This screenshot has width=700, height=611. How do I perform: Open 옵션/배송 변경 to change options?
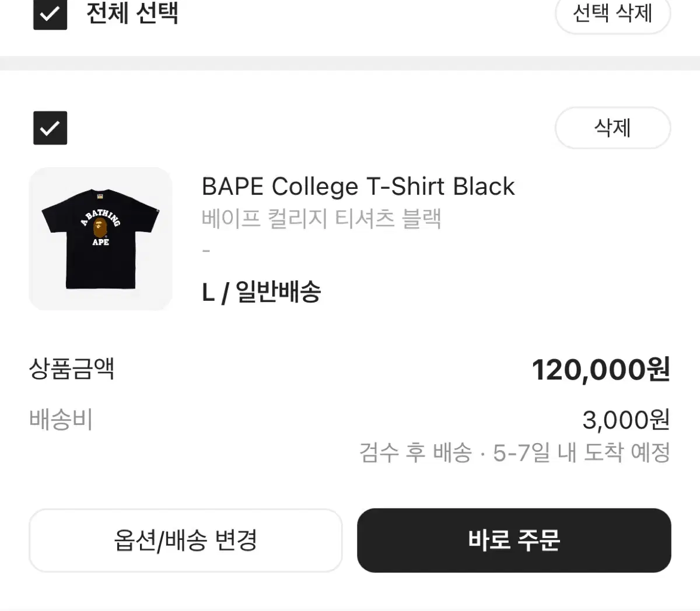(x=185, y=540)
